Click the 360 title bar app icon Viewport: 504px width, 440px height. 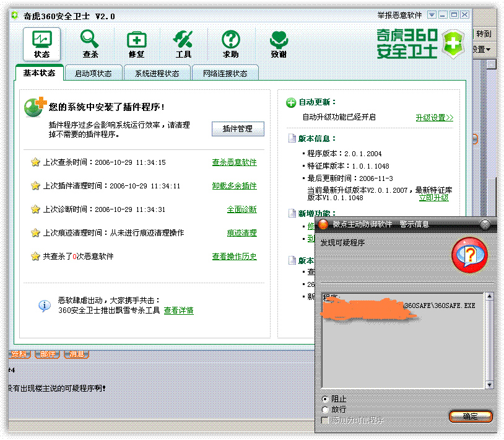[15, 15]
